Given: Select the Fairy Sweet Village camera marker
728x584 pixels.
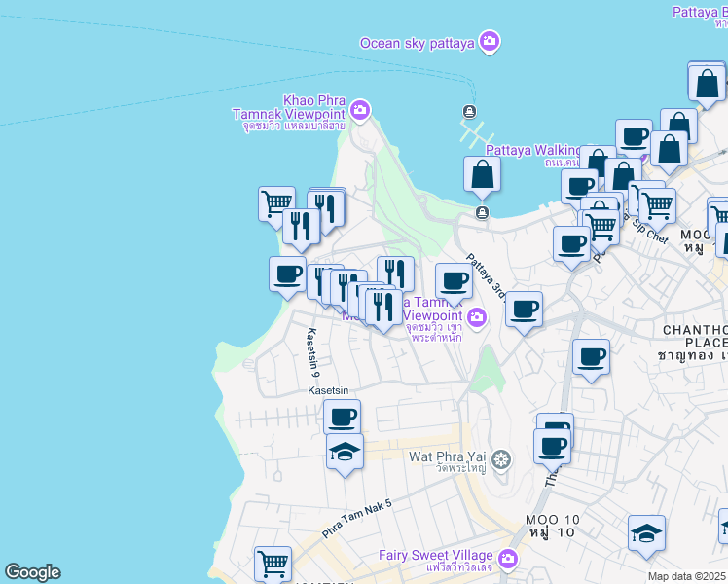Looking at the screenshot, I should [x=508, y=560].
